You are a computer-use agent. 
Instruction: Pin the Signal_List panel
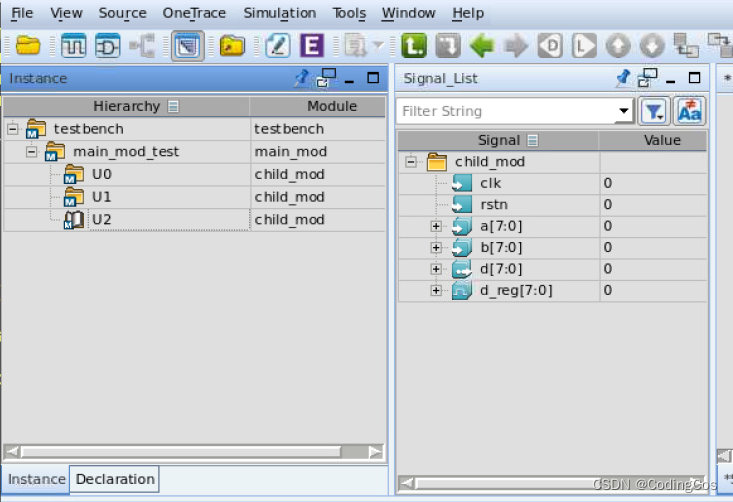click(x=624, y=78)
